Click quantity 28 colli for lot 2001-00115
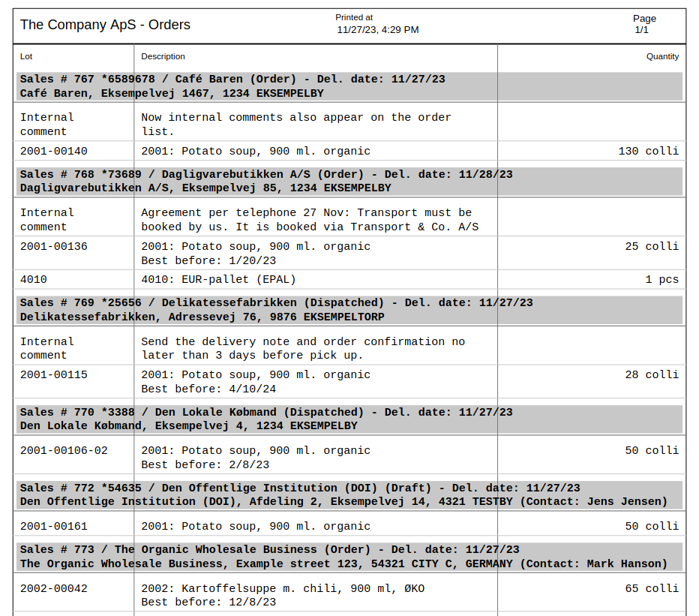 [649, 374]
